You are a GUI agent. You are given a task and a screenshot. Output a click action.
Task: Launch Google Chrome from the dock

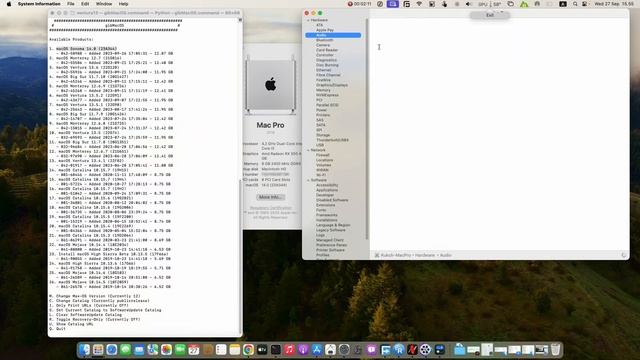249,350
